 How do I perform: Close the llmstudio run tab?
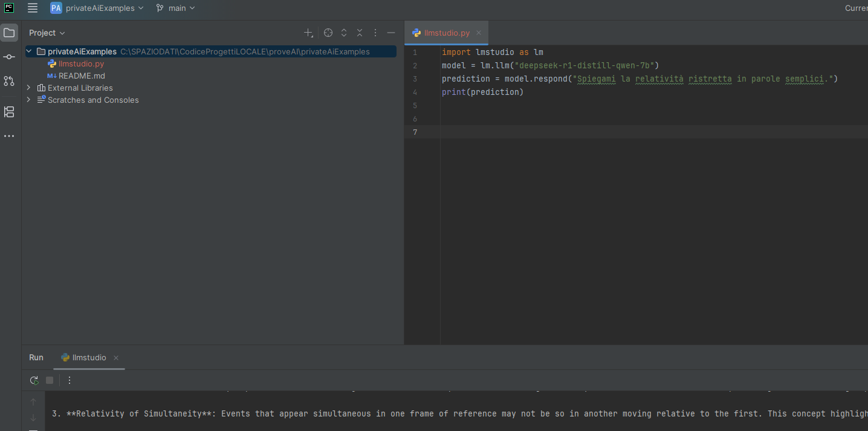[116, 358]
